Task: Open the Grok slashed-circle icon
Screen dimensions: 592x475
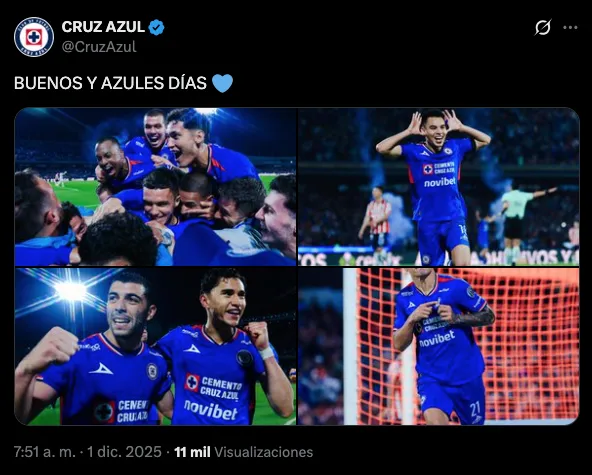Action: (543, 27)
